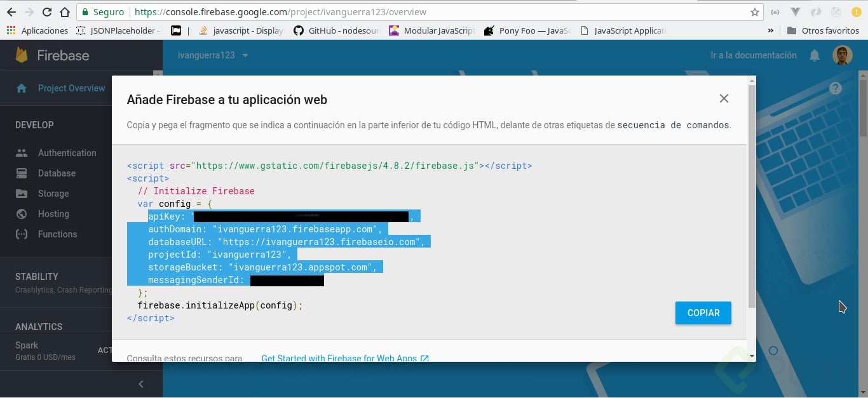Click the projectId line in code
The image size is (868, 398).
(x=220, y=255)
